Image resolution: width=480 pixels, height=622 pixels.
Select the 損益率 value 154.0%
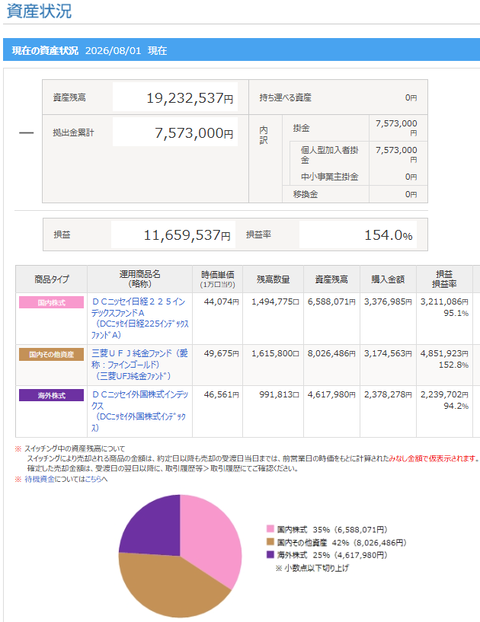click(388, 235)
